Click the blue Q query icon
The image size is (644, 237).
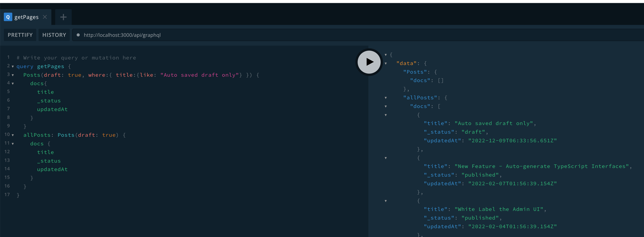click(8, 17)
